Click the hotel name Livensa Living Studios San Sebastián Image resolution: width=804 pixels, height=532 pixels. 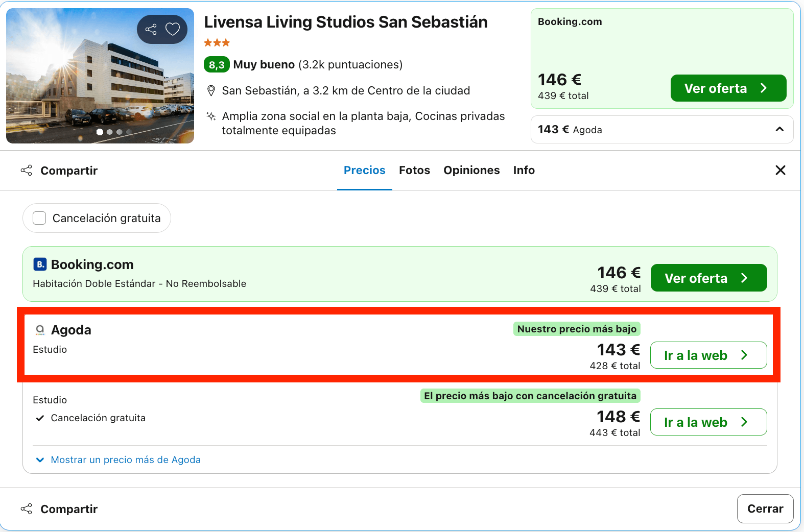point(346,22)
